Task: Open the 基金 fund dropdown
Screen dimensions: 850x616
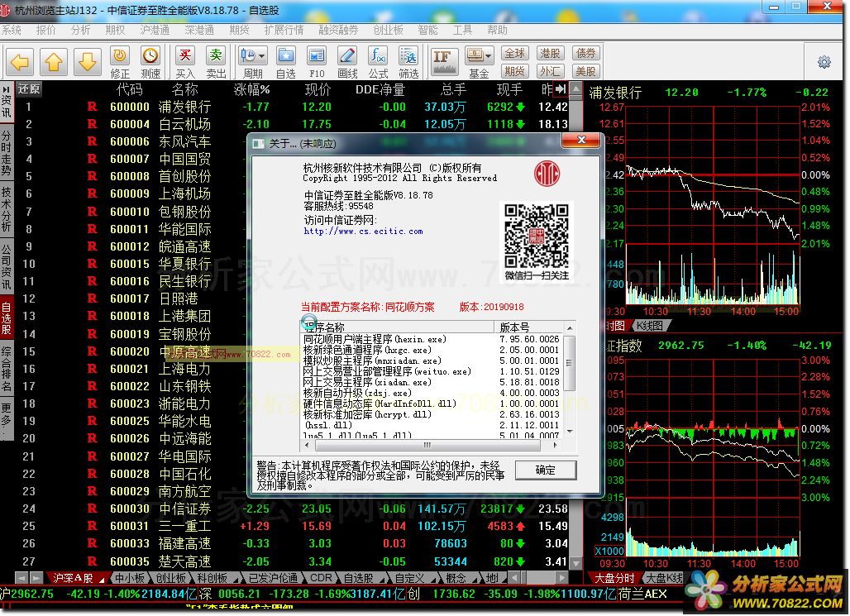Action: pyautogui.click(x=479, y=62)
